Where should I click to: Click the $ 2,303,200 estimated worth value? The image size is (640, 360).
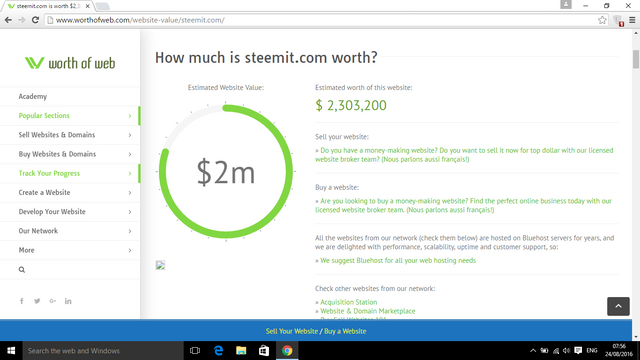point(351,105)
